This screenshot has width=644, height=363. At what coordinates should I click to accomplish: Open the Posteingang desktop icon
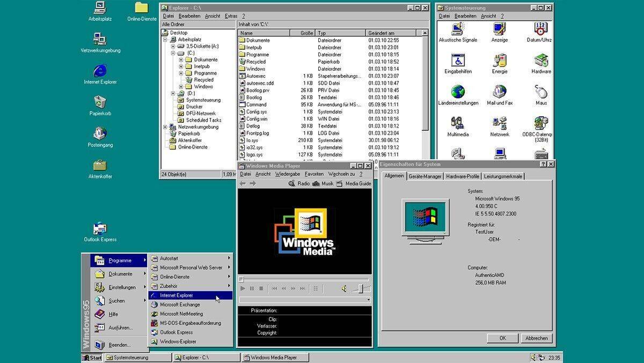coord(100,137)
